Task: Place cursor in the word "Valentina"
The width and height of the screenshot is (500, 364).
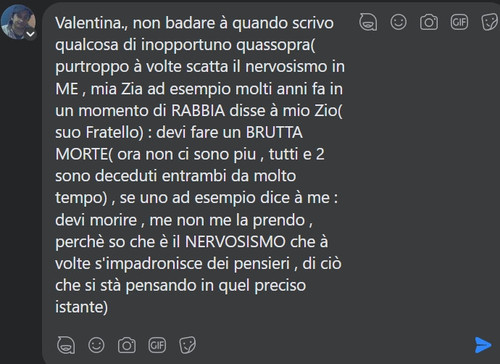Action: click(88, 23)
